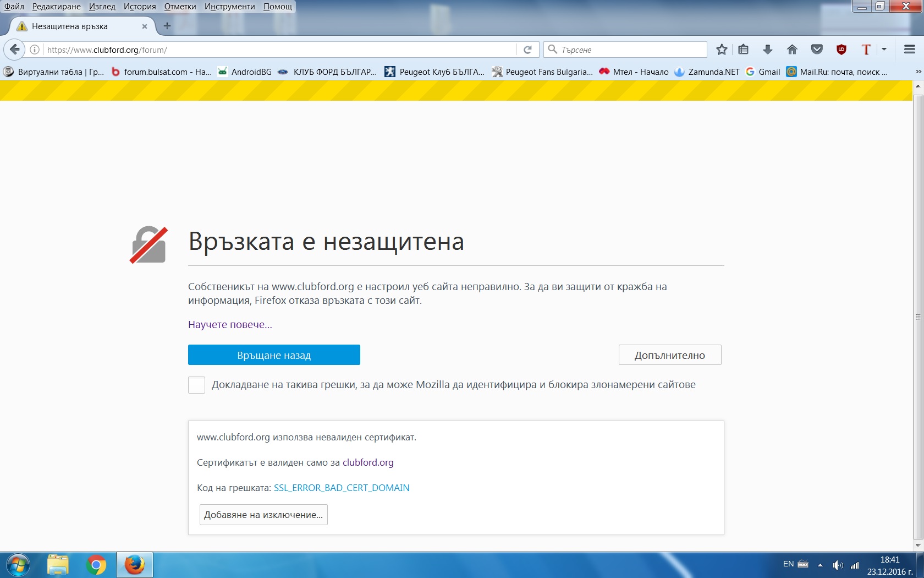Viewport: 924px width, 578px height.
Task: Open the История menu
Action: 140,7
